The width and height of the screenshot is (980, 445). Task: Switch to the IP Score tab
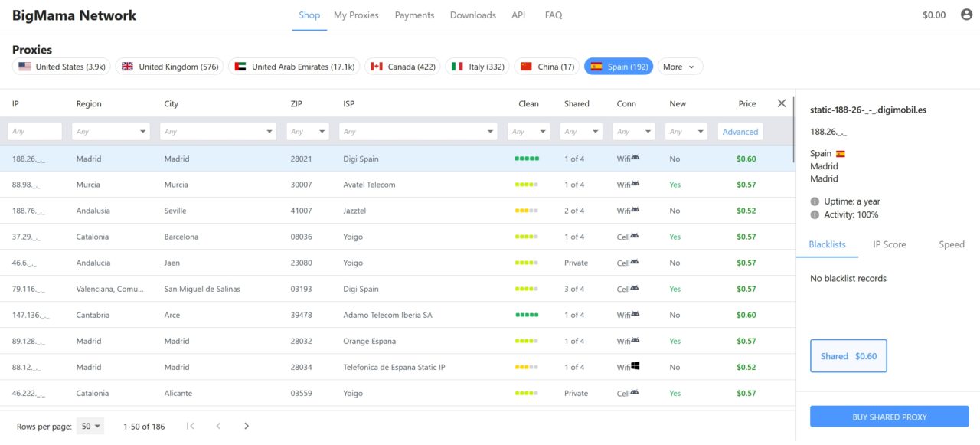pyautogui.click(x=889, y=244)
